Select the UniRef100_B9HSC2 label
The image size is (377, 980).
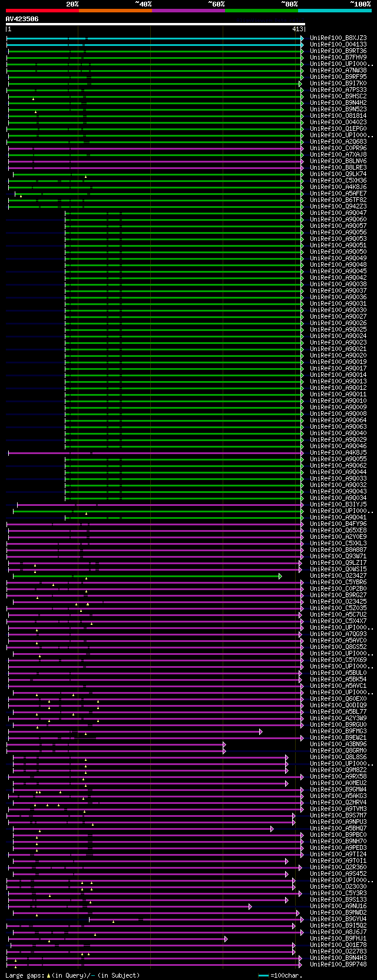pyautogui.click(x=338, y=96)
